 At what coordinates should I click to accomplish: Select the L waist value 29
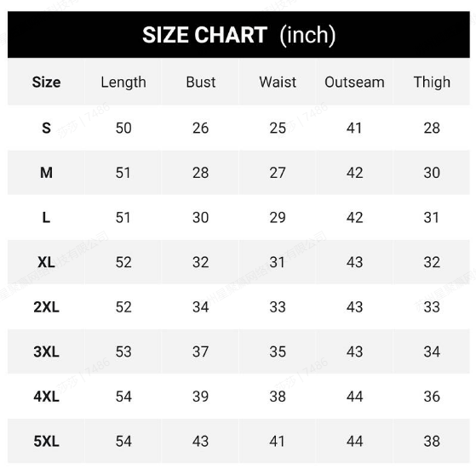tap(278, 218)
